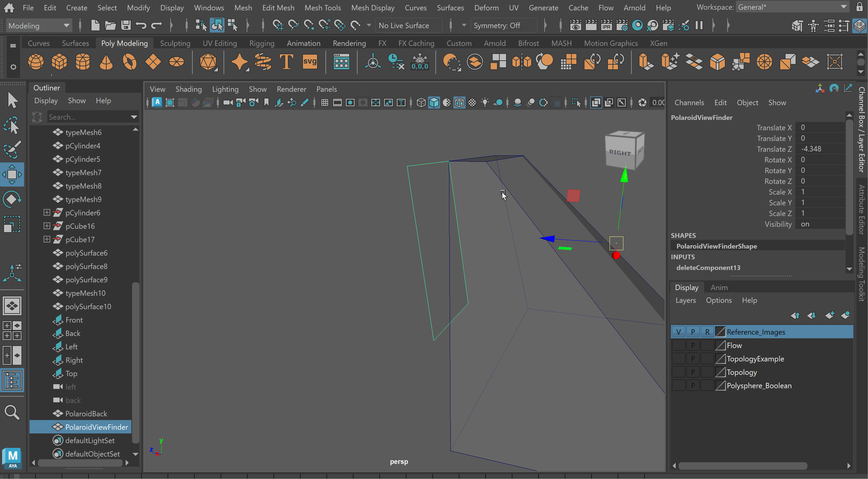Click the Undo arrow icon

point(141,25)
